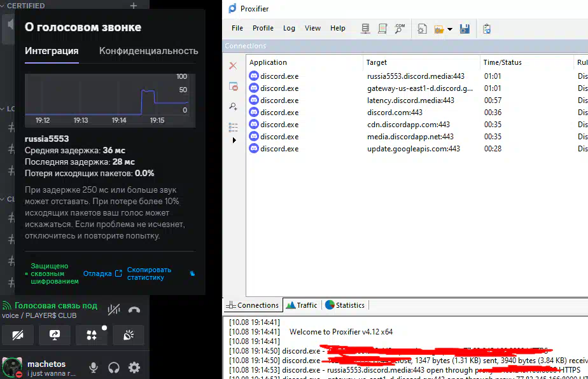
Task: Click the clipboard toolbar icon in Proxifier
Action: (x=487, y=29)
